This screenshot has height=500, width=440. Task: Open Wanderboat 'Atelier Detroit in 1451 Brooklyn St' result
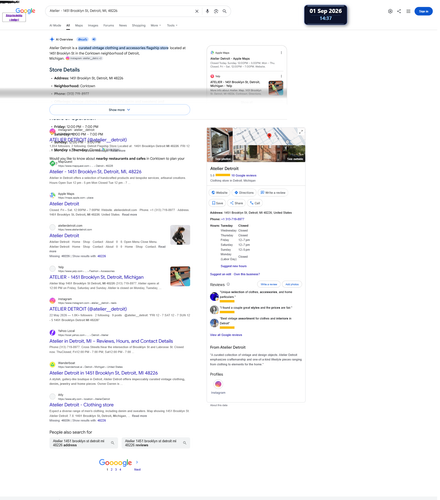[x=104, y=373]
